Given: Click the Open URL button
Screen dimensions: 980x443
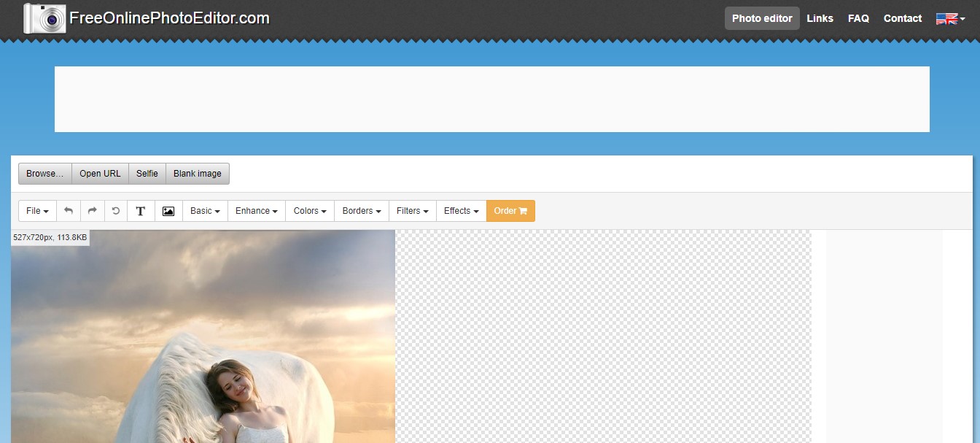Looking at the screenshot, I should click(x=101, y=174).
